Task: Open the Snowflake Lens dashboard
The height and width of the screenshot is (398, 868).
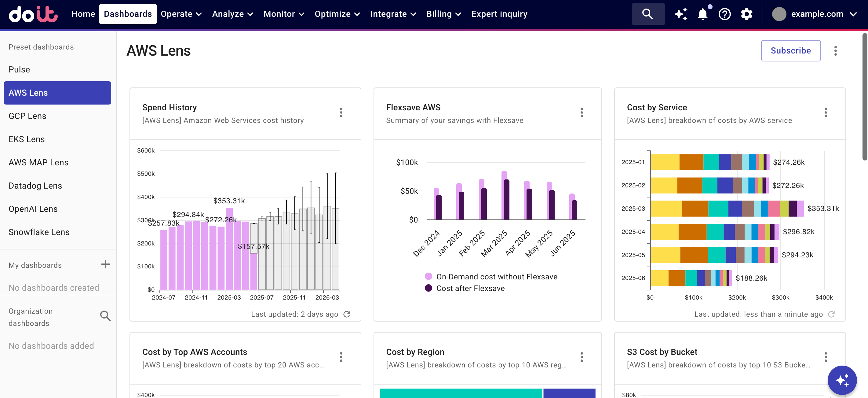Action: click(x=57, y=232)
